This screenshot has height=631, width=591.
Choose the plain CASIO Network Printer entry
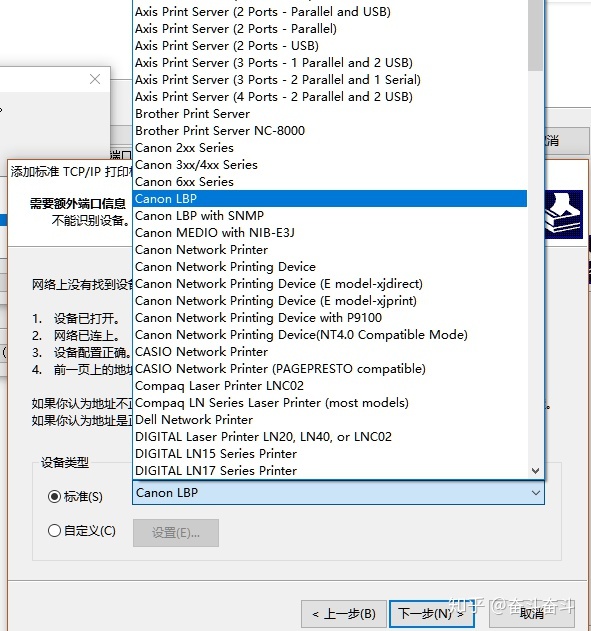(x=330, y=352)
